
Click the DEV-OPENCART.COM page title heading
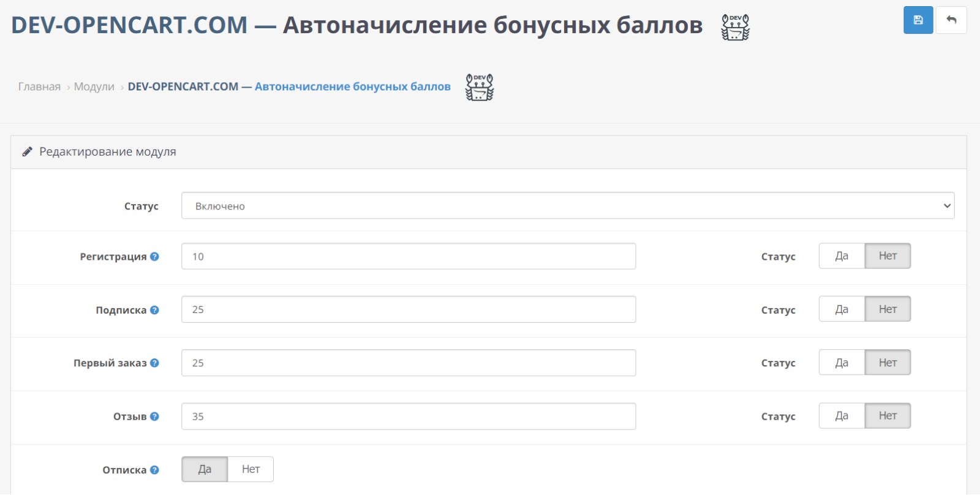357,25
